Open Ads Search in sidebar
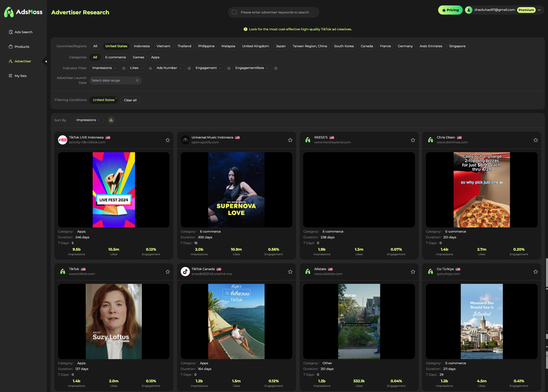 coord(21,32)
